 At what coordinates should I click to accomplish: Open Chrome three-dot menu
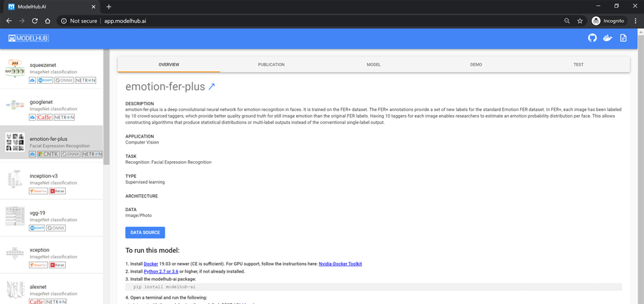pos(636,21)
